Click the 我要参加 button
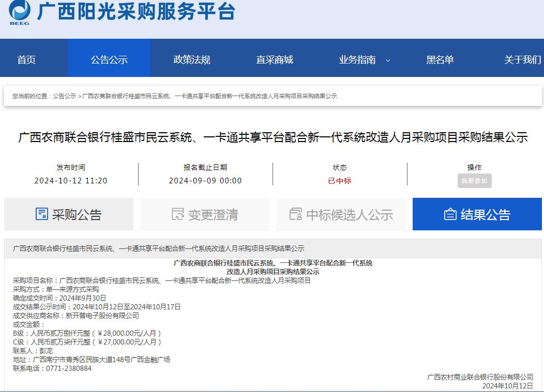The width and height of the screenshot is (544, 392). click(474, 181)
